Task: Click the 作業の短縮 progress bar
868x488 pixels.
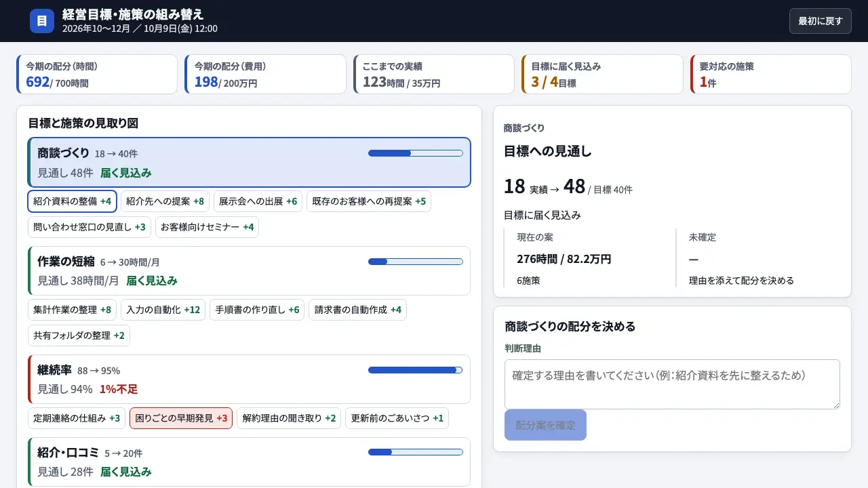Action: tap(415, 262)
